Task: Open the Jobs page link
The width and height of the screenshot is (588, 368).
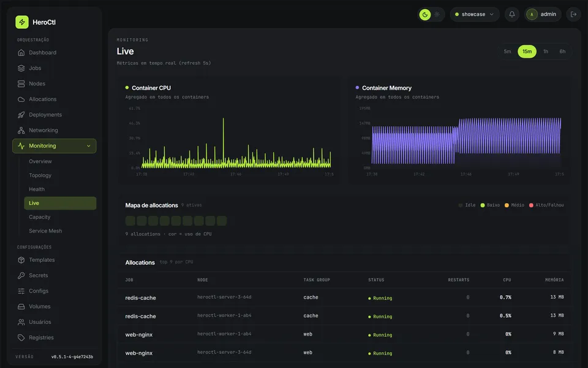Action: pyautogui.click(x=35, y=68)
